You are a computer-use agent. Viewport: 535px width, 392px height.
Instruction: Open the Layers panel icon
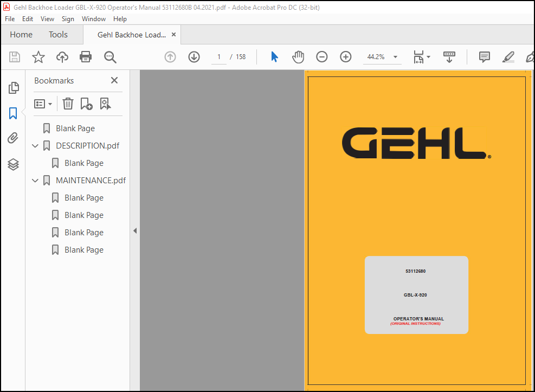[x=14, y=164]
